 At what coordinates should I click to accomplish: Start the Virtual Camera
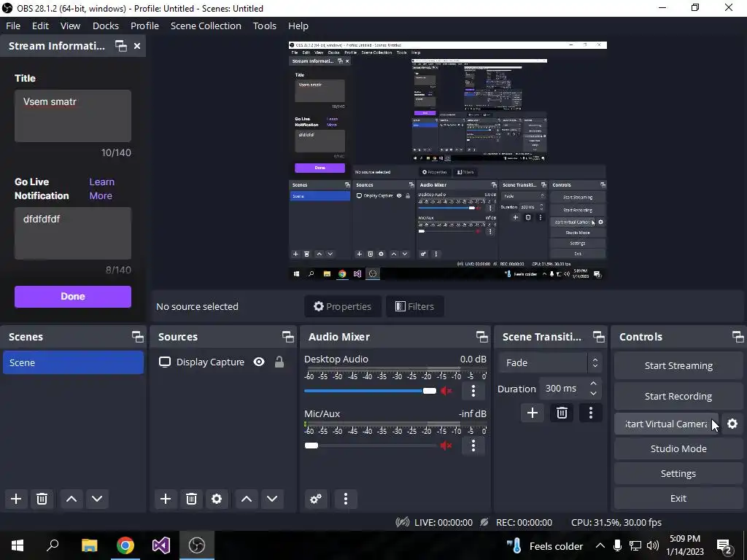(x=666, y=424)
